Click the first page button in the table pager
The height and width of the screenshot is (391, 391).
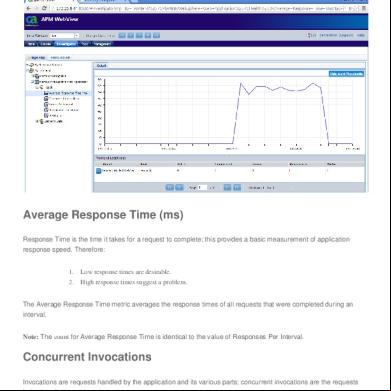click(170, 188)
